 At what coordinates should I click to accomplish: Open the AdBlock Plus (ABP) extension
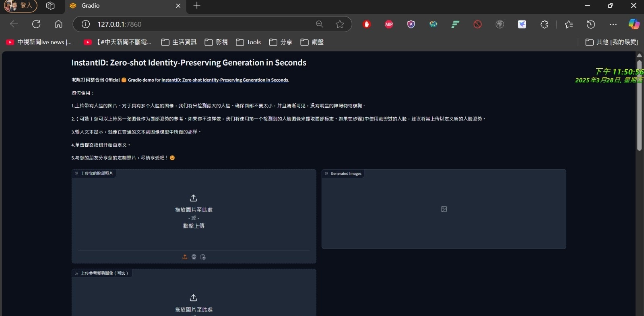[389, 24]
